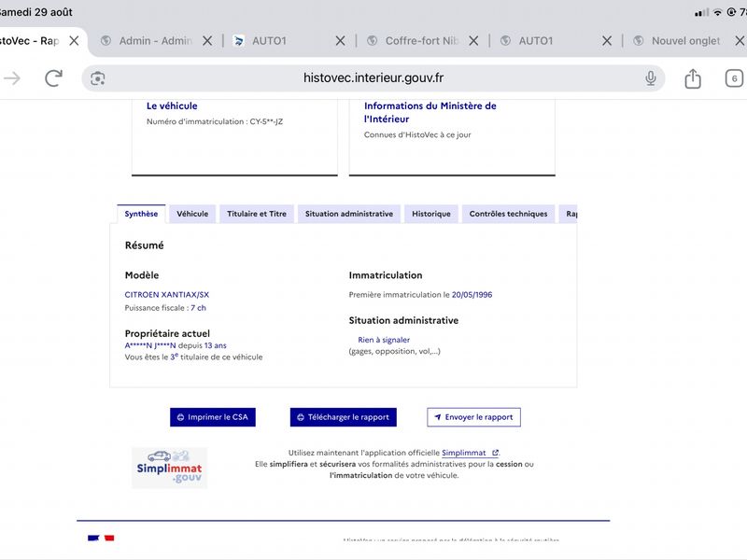Click the registration number CY-5**-JZ text
Viewport: 747px width, 560px height.
click(266, 121)
